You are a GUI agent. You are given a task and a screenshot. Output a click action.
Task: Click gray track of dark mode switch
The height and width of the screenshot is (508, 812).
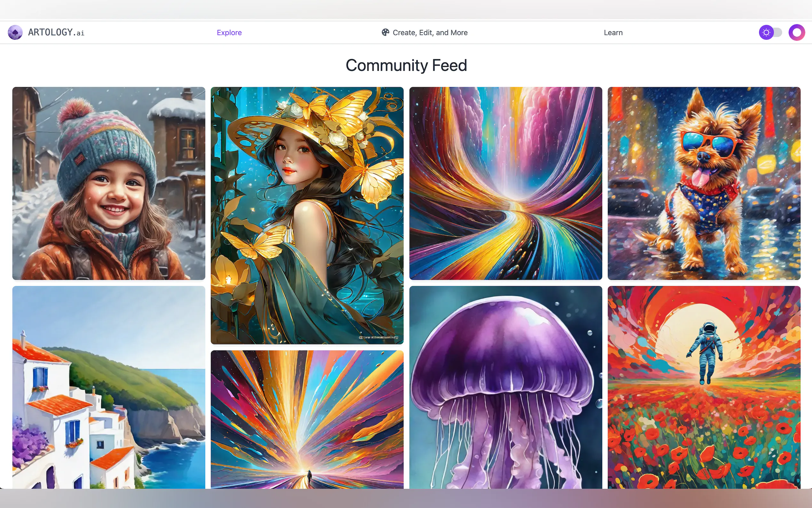[778, 33]
